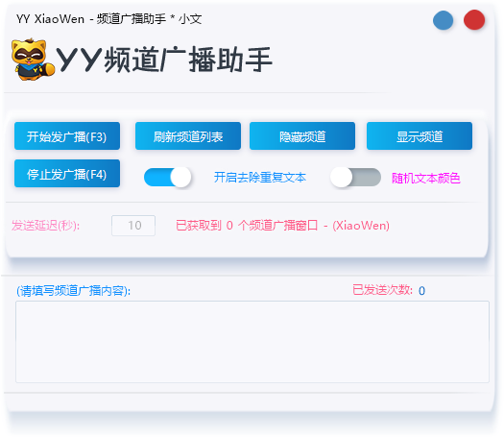Focus the send delay seconds field
This screenshot has width=504, height=437.
pyautogui.click(x=133, y=226)
